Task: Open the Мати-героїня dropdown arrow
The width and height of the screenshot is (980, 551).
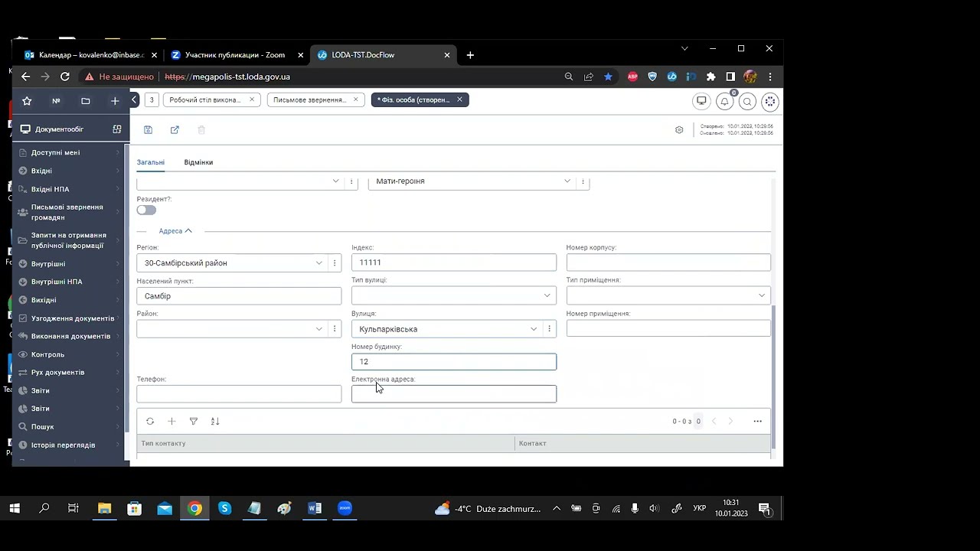Action: (567, 181)
